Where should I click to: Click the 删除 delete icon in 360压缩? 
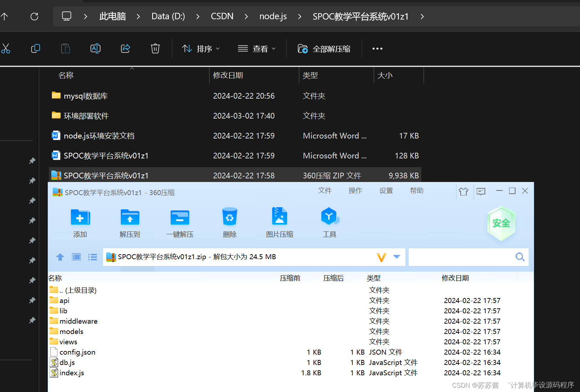click(x=229, y=222)
